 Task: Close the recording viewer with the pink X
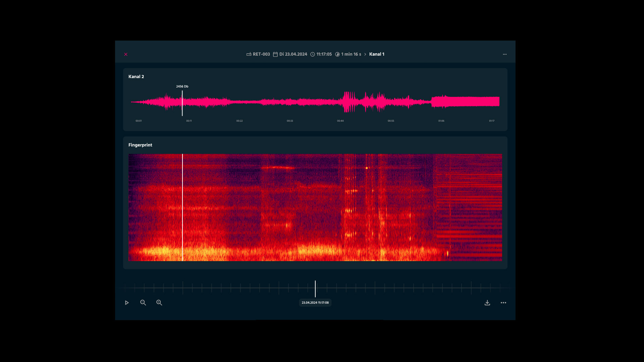coord(126,54)
